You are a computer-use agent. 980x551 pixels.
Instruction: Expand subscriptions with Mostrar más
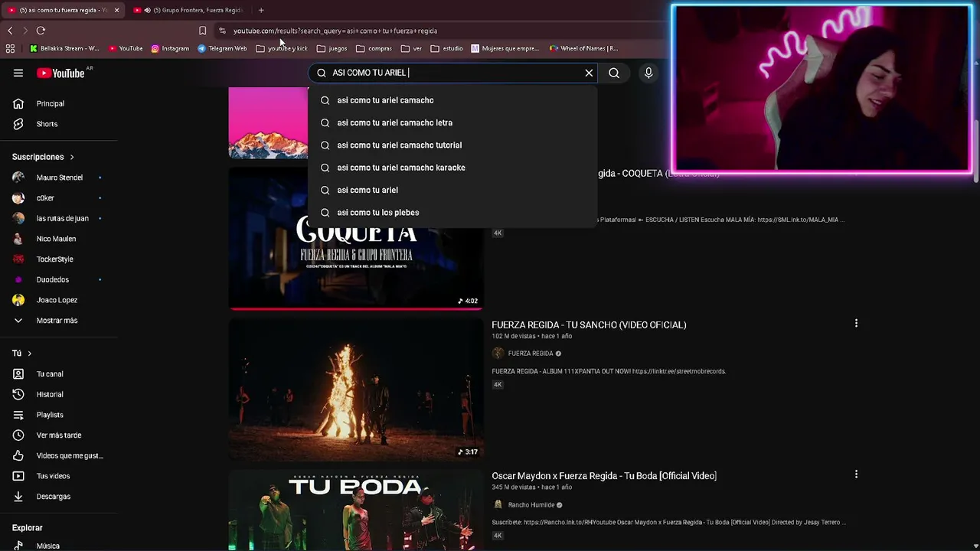(57, 321)
